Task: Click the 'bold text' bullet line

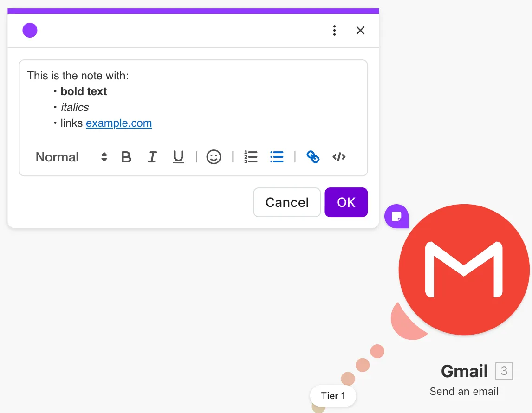Action: coord(84,91)
